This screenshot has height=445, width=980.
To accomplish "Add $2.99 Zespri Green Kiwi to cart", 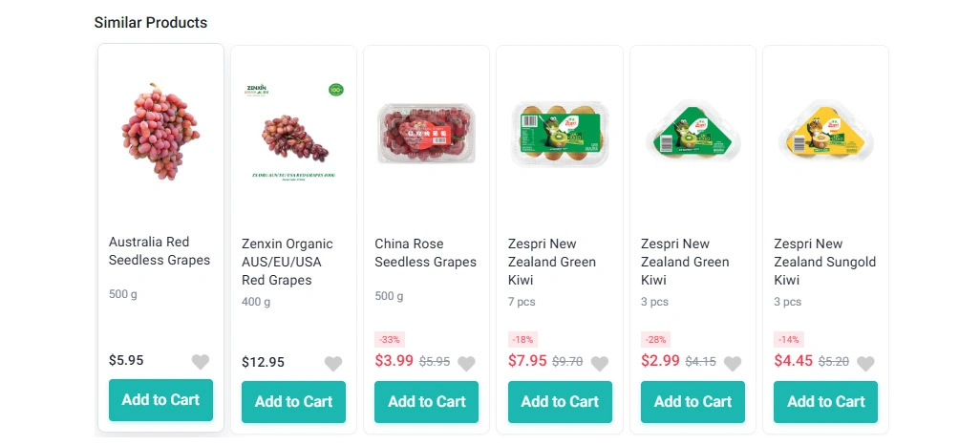I will coord(693,402).
